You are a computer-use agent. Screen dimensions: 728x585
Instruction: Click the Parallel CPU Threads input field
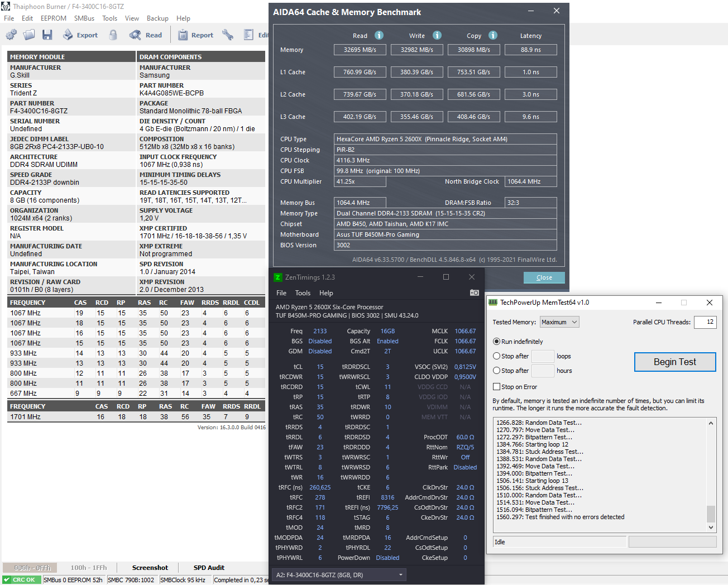point(705,322)
